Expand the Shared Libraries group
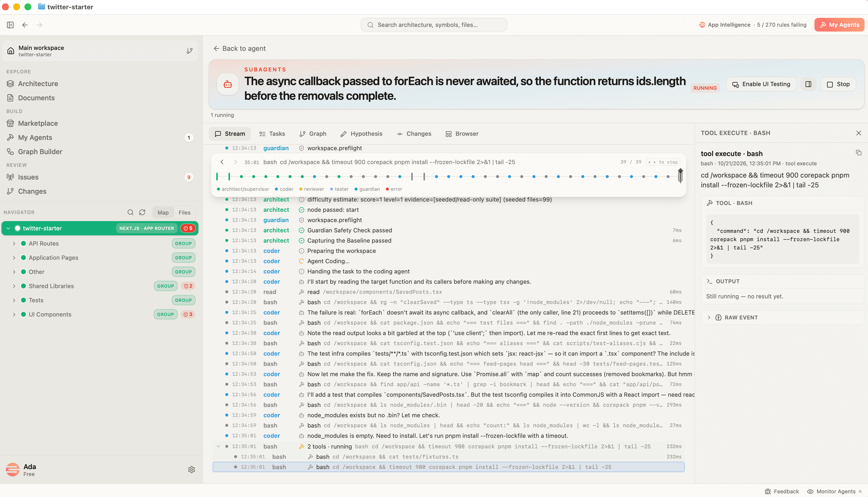Screen dimensions: 868x497 14,286
